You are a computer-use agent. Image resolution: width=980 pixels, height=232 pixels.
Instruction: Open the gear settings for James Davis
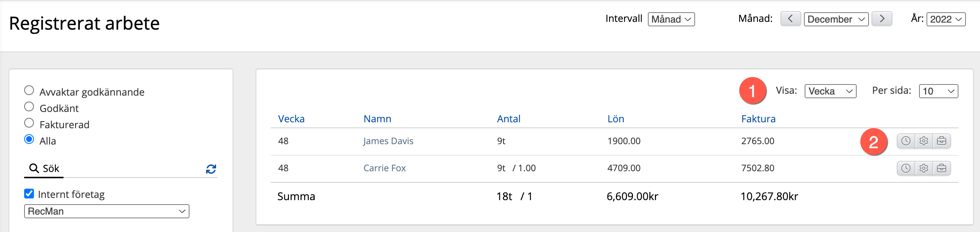pos(924,141)
